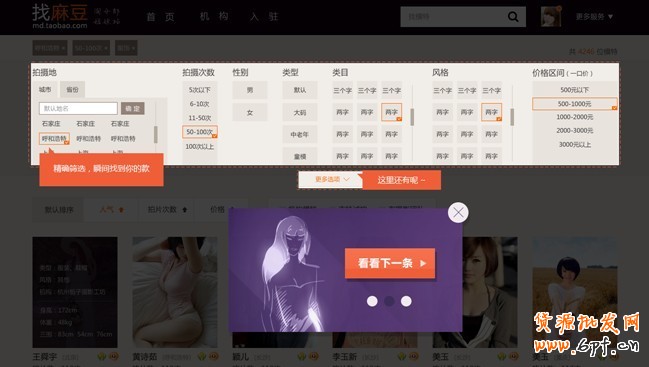The image size is (649, 367).
Task: Click the green badge icon beside 黄诗茹
Action: point(202,356)
